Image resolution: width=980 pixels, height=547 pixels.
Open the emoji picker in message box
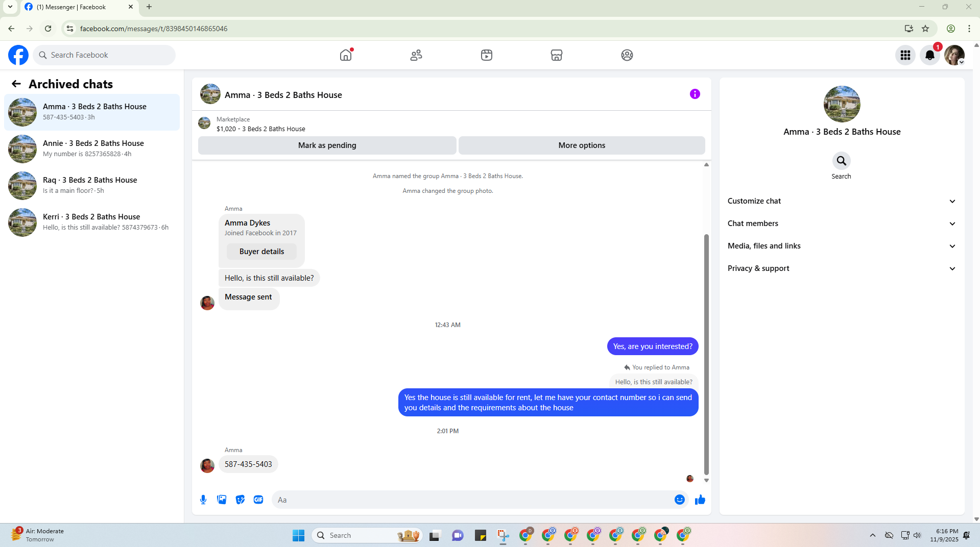[x=679, y=500]
